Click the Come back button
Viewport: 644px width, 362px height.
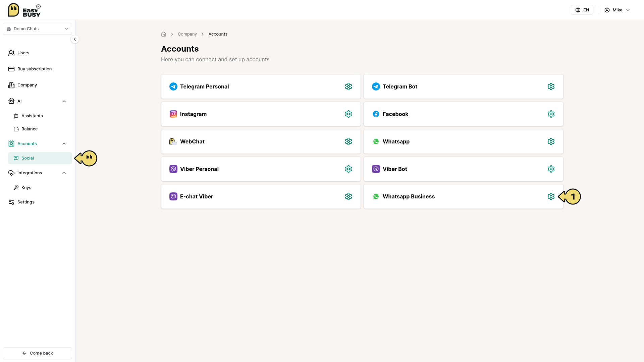pos(38,353)
